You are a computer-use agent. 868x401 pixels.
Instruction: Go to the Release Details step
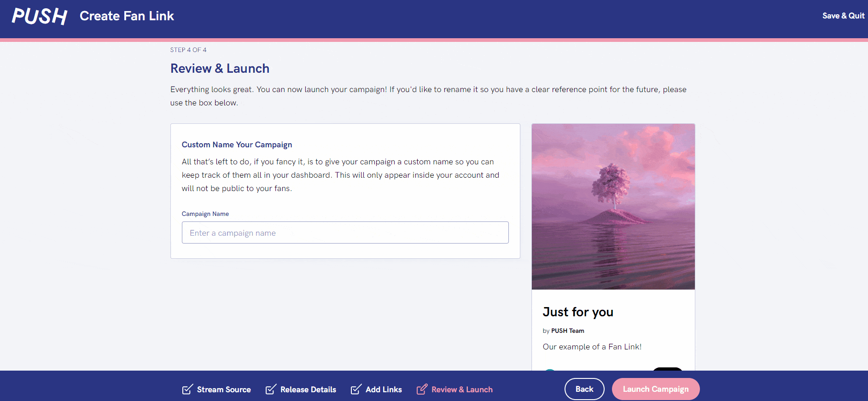click(x=301, y=389)
